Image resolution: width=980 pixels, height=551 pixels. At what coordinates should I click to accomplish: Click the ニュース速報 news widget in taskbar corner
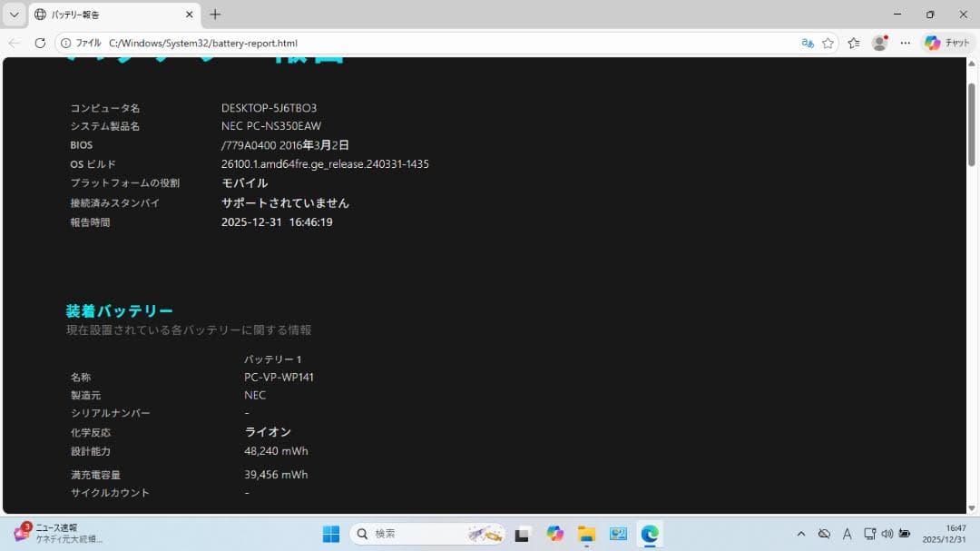coord(52,534)
